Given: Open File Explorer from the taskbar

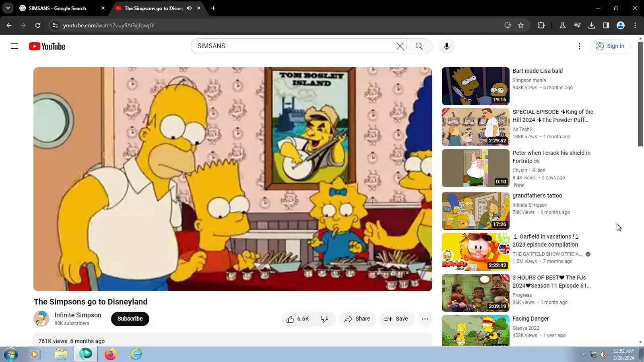Looking at the screenshot, I should click(60, 354).
